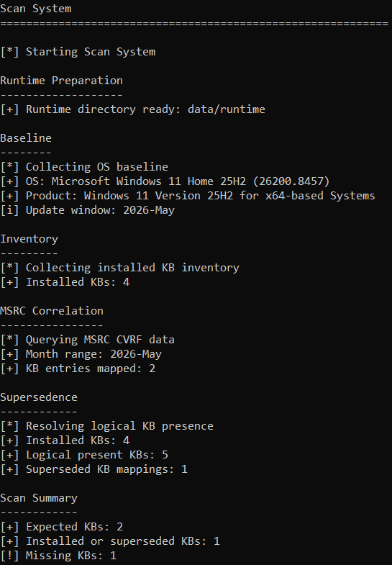The height and width of the screenshot is (565, 392).
Task: Click the 'Scan Summary' heading
Action: point(39,498)
